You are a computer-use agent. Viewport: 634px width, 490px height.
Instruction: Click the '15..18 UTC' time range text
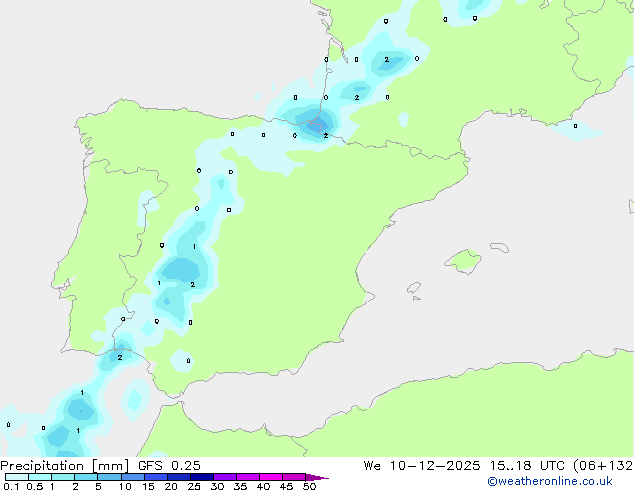(527, 466)
